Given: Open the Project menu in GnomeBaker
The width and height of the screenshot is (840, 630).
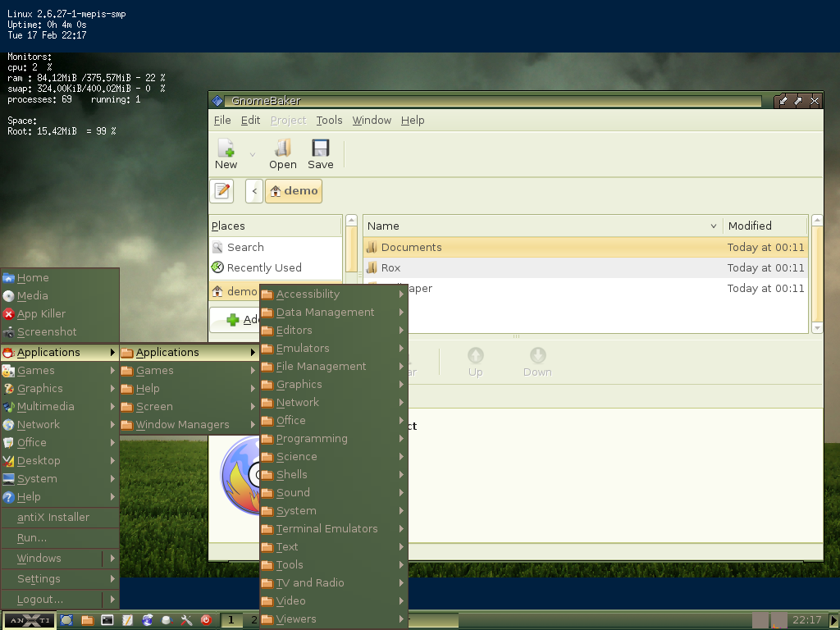Looking at the screenshot, I should point(288,121).
